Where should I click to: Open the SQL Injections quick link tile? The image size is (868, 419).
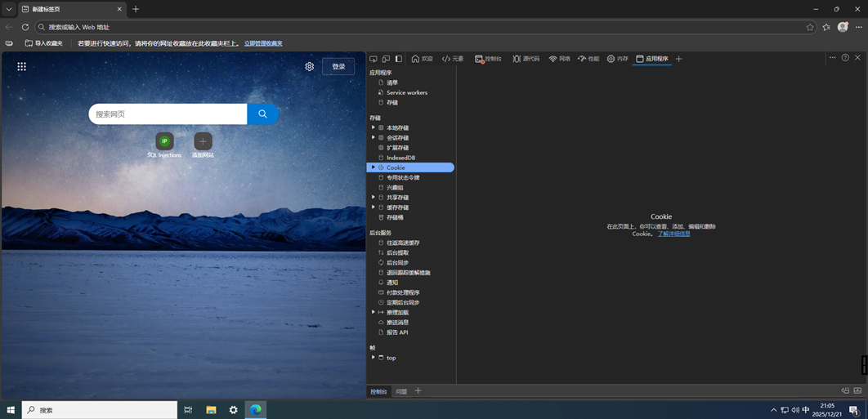tap(164, 141)
